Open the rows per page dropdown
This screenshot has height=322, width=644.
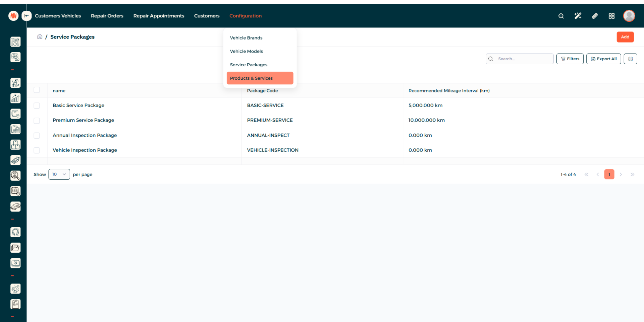pos(59,174)
